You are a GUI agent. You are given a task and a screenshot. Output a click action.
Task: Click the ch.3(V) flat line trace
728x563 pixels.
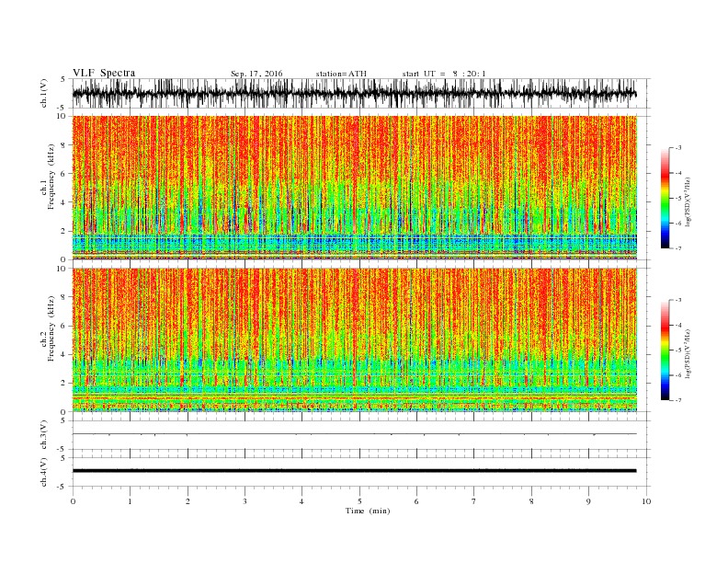355,434
